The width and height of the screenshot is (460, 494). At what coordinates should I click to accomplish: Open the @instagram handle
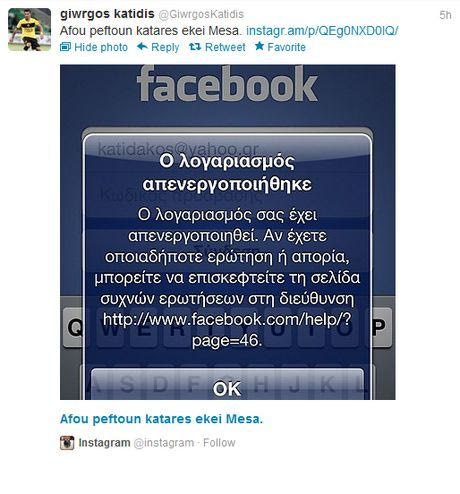click(164, 443)
